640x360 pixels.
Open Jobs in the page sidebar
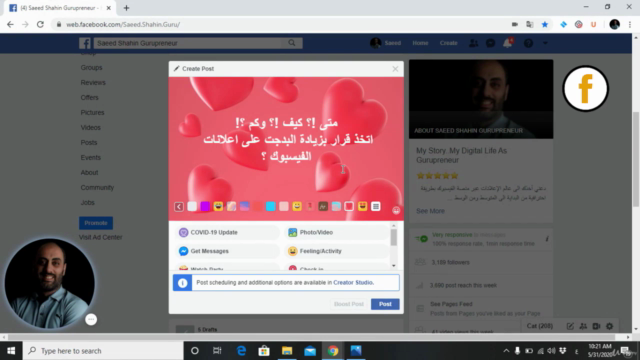[x=87, y=202]
